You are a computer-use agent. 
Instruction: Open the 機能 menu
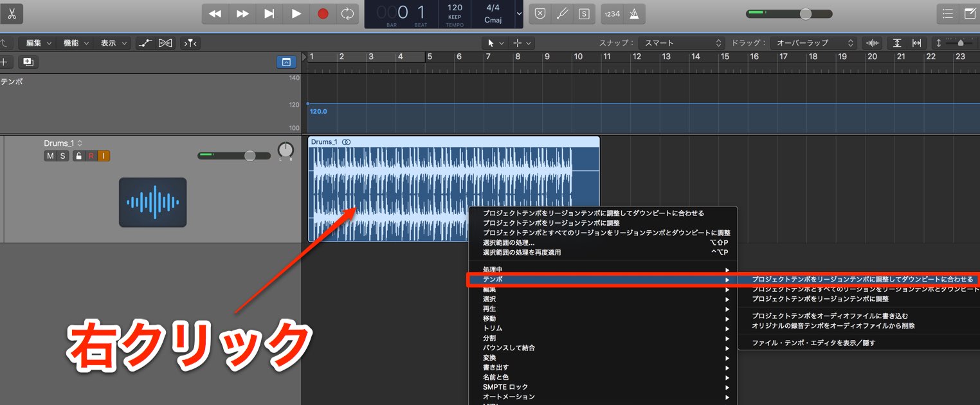coord(76,43)
